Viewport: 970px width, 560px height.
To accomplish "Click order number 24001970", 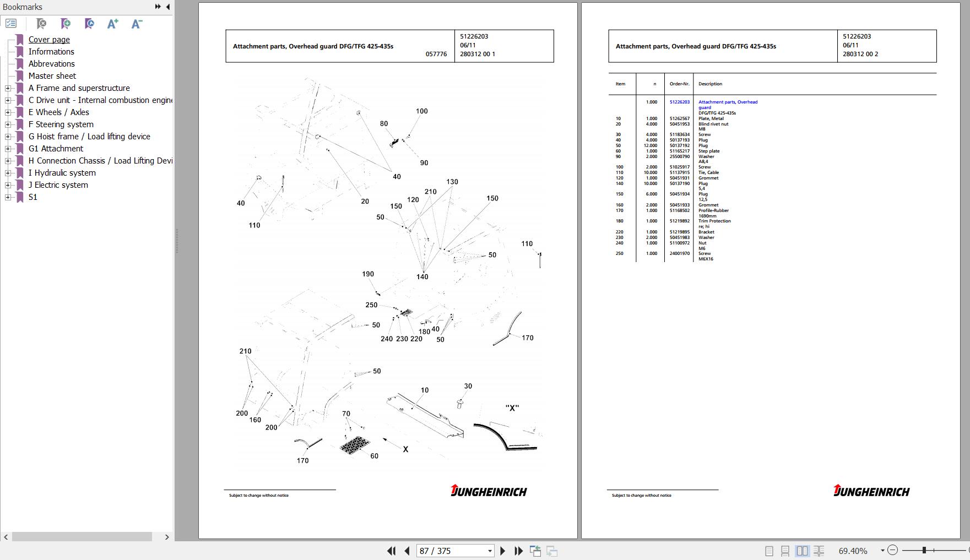I will (x=679, y=253).
